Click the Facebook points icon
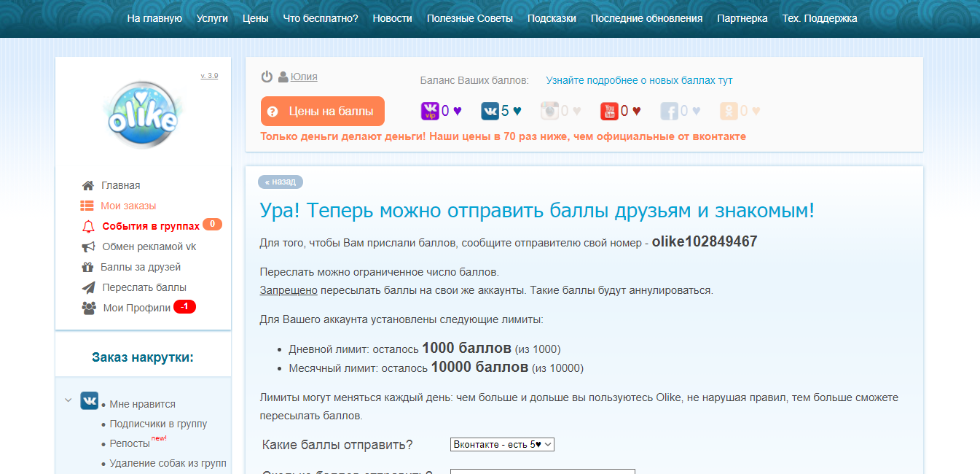The height and width of the screenshot is (474, 980). [x=669, y=111]
